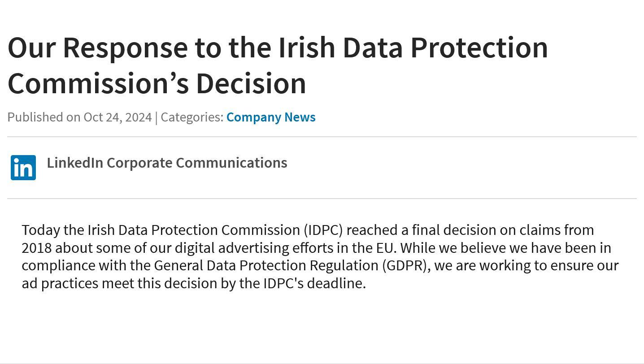Click the phrase "General Data Protection Regulation"
The width and height of the screenshot is (644, 364).
pyautogui.click(x=266, y=265)
